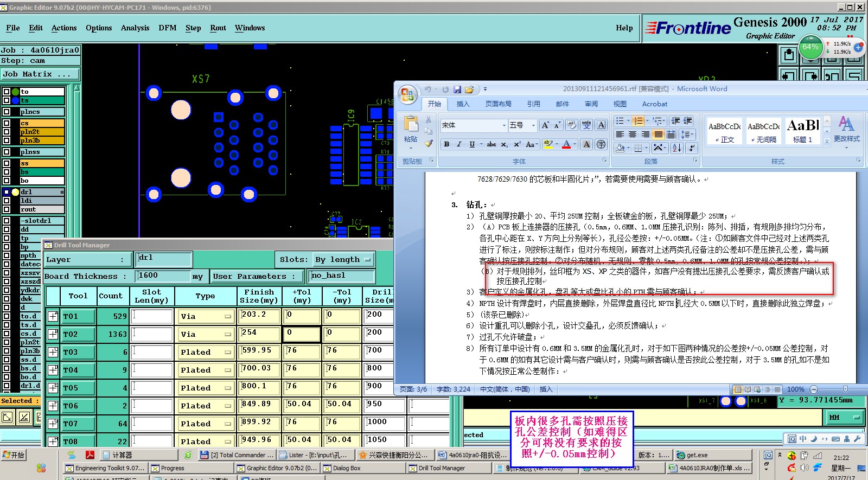Open the font size 五号 dropdown
The height and width of the screenshot is (480, 868).
pyautogui.click(x=533, y=125)
